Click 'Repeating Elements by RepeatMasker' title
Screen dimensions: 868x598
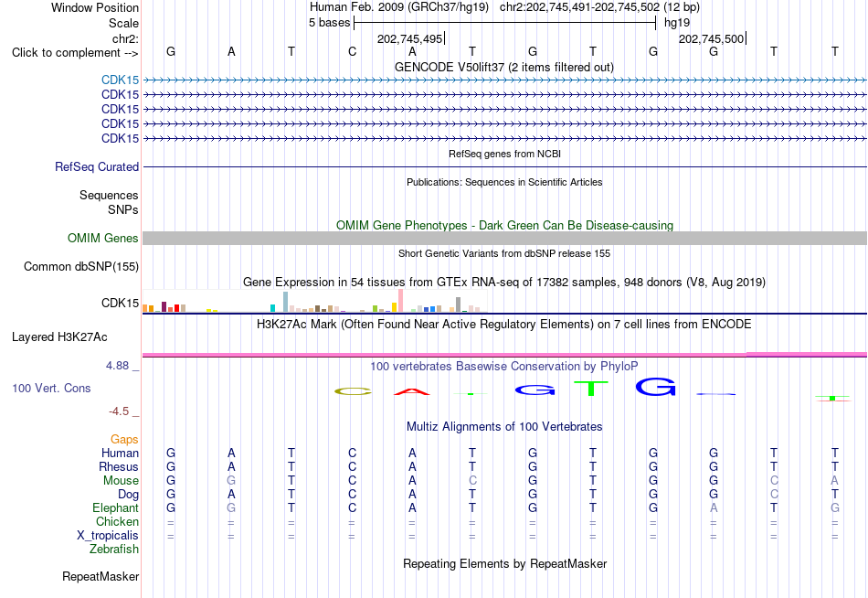(504, 563)
